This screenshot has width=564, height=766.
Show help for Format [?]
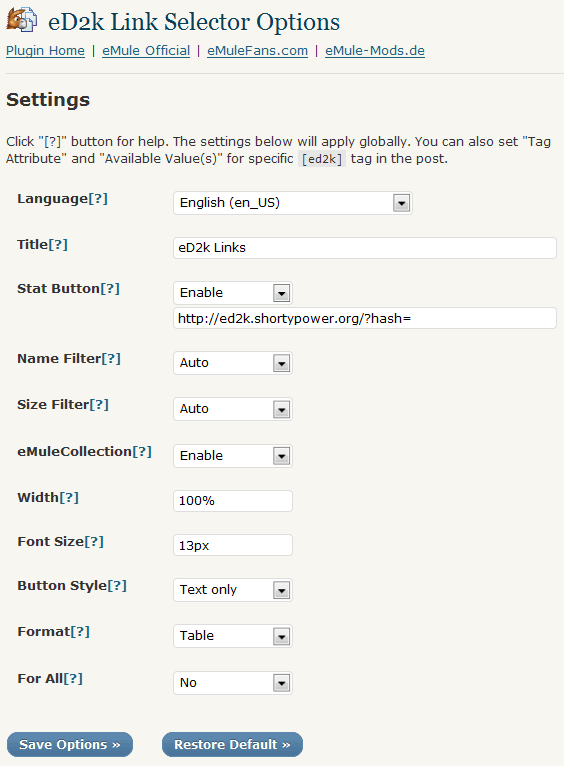click(80, 632)
